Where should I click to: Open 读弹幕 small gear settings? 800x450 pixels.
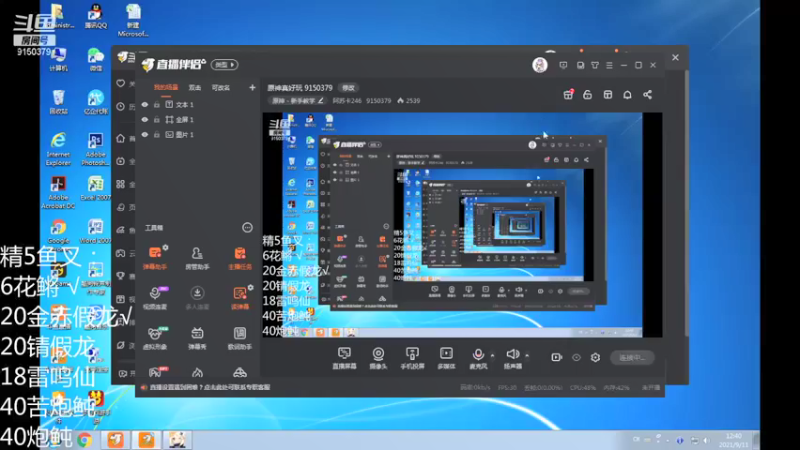tap(251, 288)
